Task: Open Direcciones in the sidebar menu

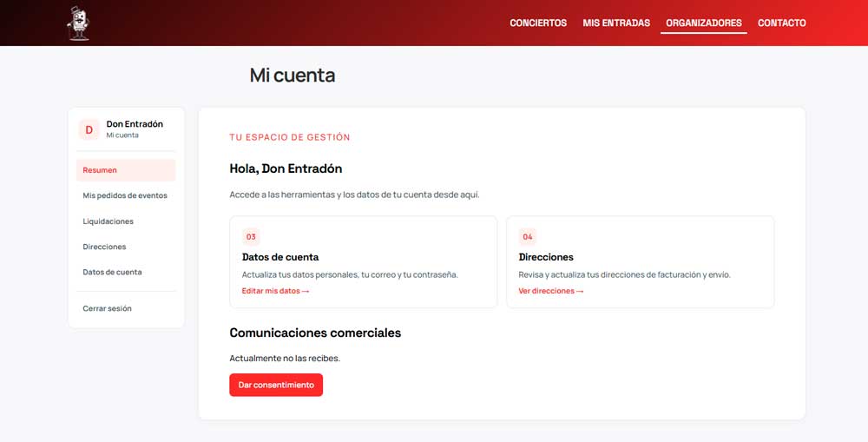Action: tap(126, 247)
